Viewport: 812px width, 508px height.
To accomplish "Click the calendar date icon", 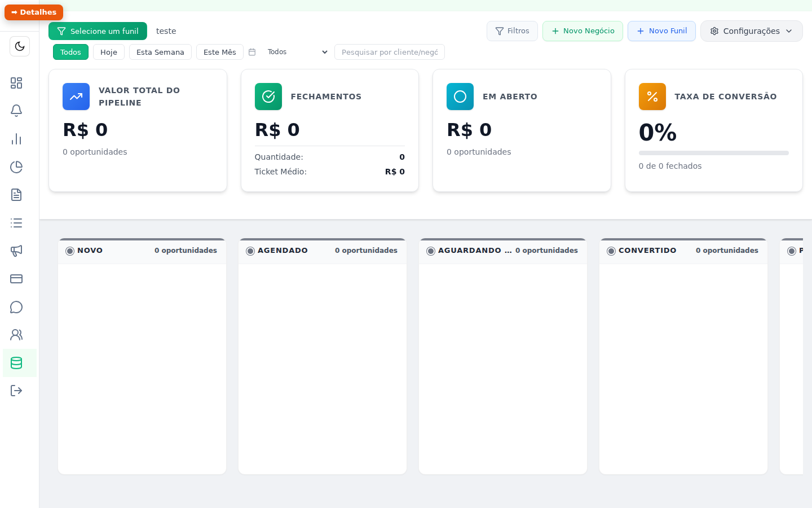I will tap(252, 52).
